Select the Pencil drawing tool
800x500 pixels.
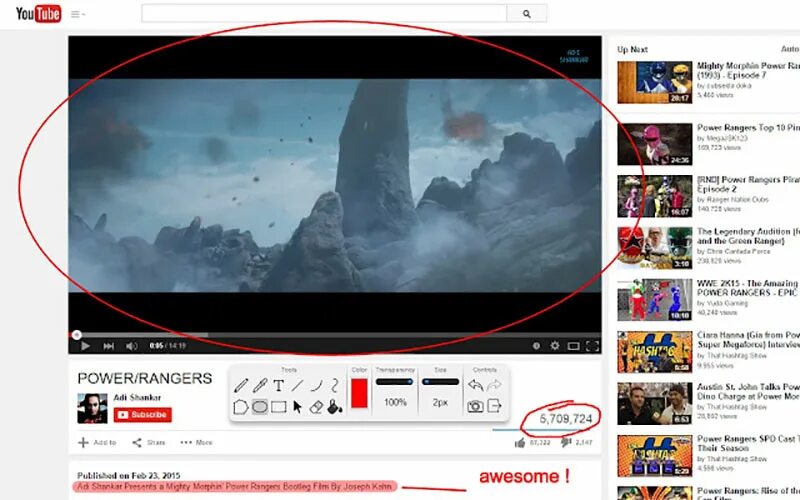[x=241, y=385]
